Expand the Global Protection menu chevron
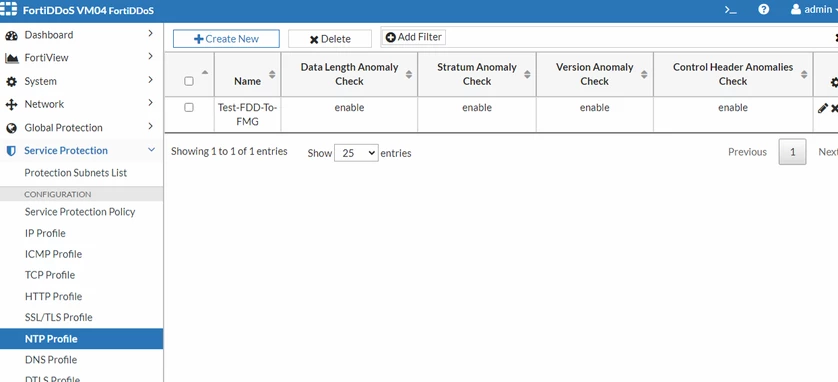Image resolution: width=838 pixels, height=382 pixels. 150,126
